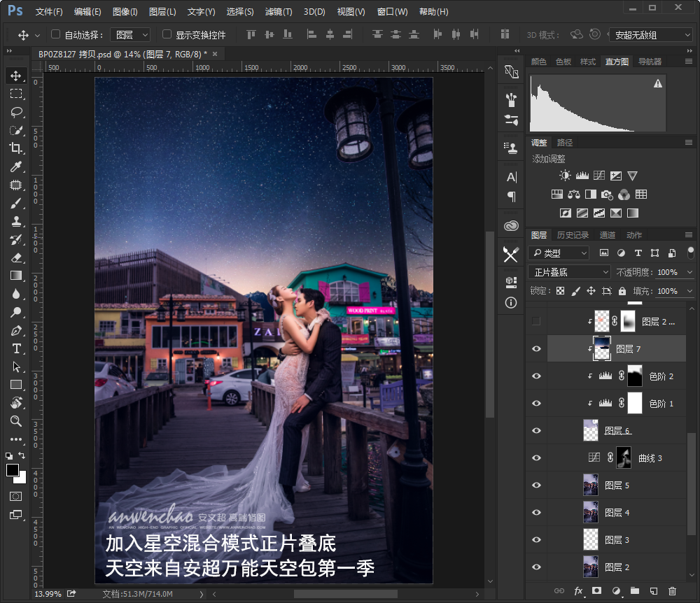Screen dimensions: 700x603
Task: Open fill 100% dropdown arrow
Action: 689,291
